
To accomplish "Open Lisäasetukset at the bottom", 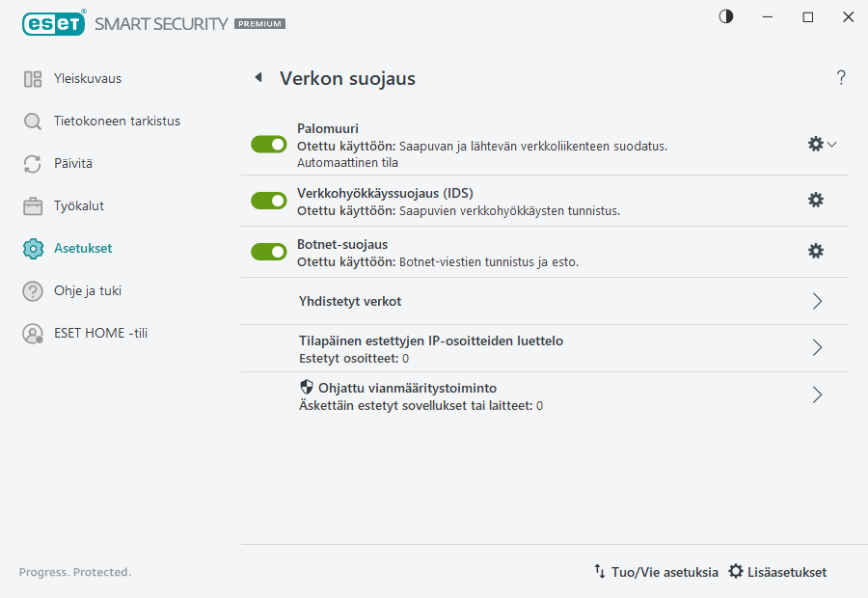I will [786, 571].
